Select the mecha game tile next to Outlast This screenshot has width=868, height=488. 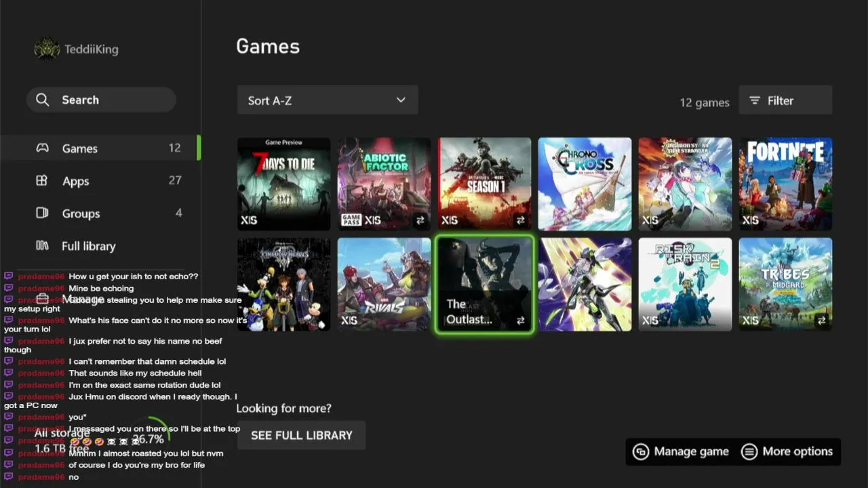585,284
